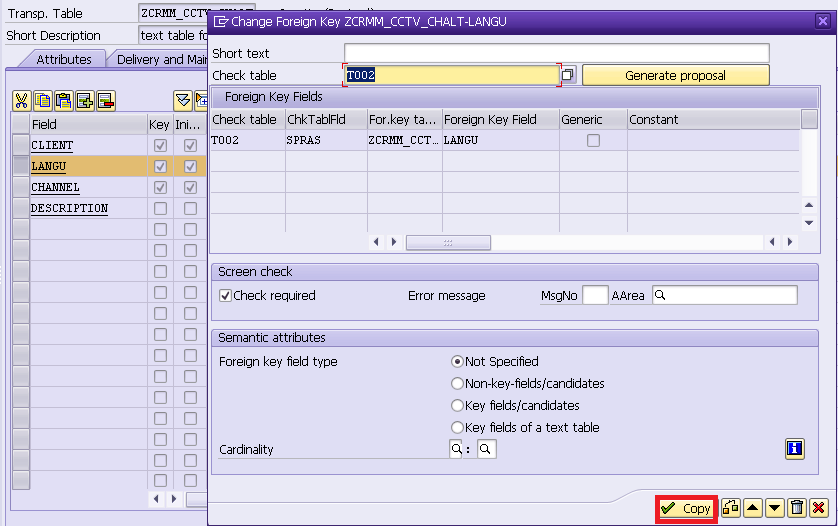Click the blue information icon near Cardinality
Viewport: 838px width, 526px height.
tap(795, 449)
